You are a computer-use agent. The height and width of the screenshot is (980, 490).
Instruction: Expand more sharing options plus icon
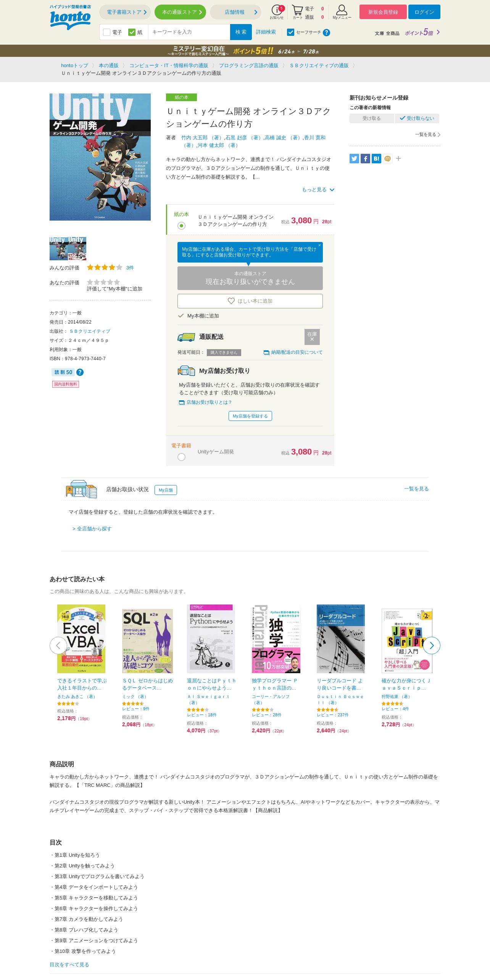[x=398, y=158]
